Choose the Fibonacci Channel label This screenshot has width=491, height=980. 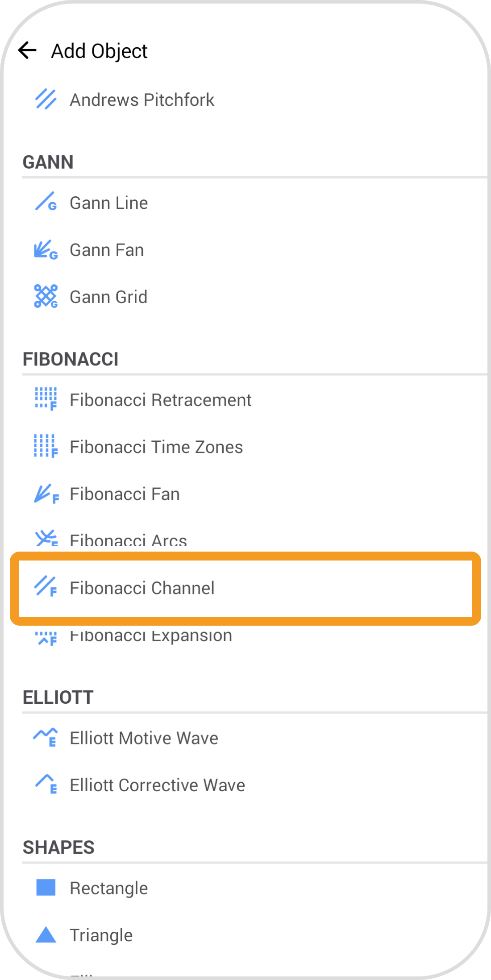click(142, 588)
